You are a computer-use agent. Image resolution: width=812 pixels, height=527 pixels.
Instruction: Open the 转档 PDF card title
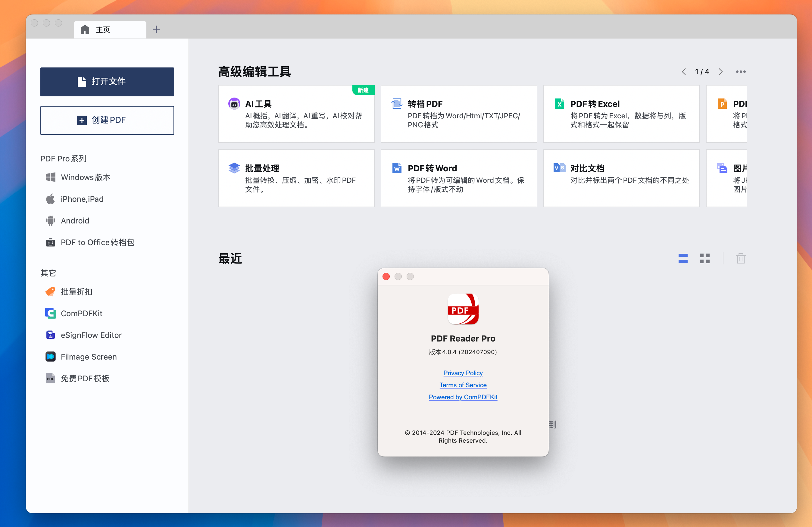(x=425, y=104)
